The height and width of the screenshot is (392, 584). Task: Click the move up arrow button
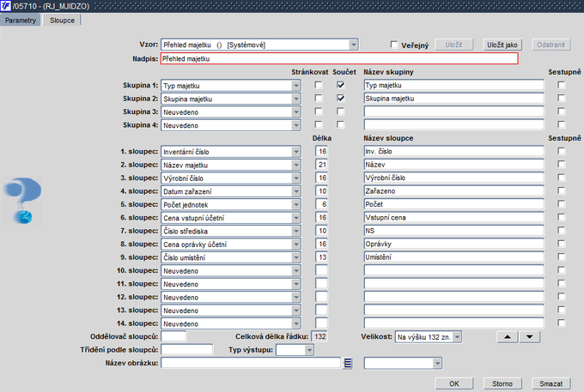click(x=508, y=337)
